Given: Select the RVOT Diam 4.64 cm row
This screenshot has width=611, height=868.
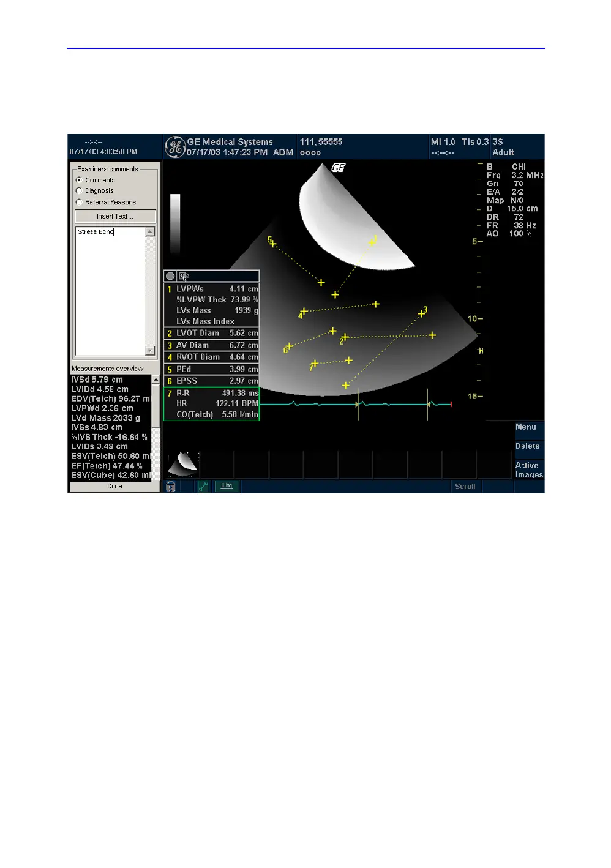Looking at the screenshot, I should point(212,357).
